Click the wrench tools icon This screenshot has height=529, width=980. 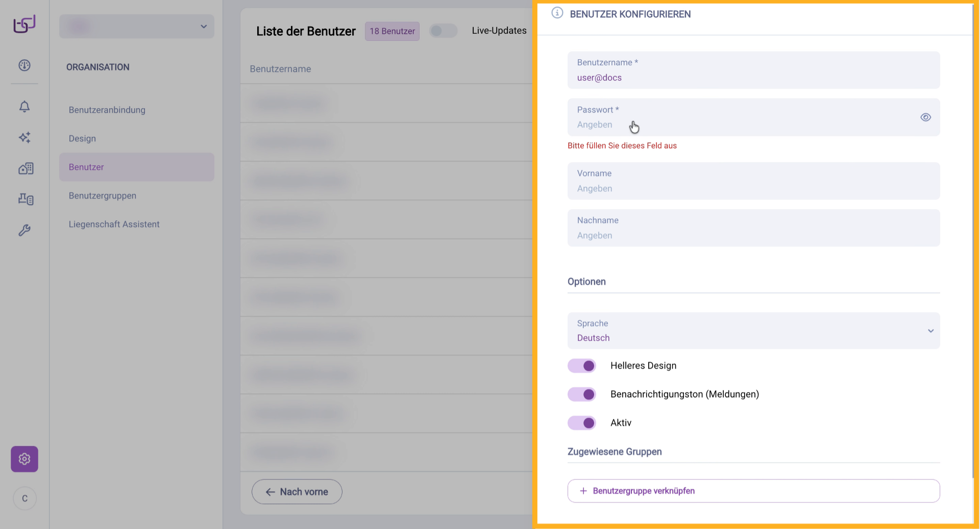[x=24, y=231]
